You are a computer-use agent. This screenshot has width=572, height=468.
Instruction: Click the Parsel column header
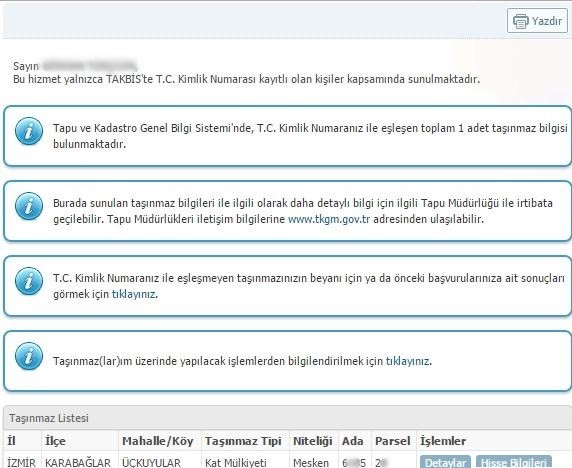coord(393,441)
